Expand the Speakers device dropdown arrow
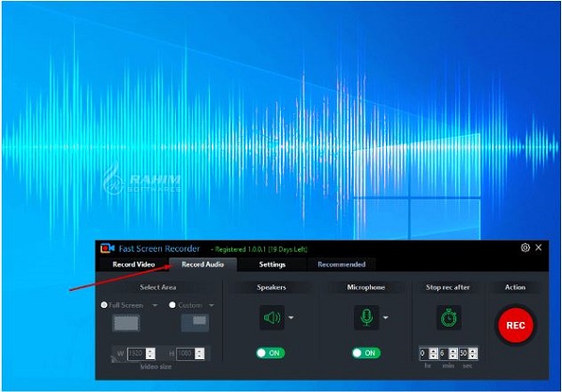562x392 pixels. [x=291, y=317]
